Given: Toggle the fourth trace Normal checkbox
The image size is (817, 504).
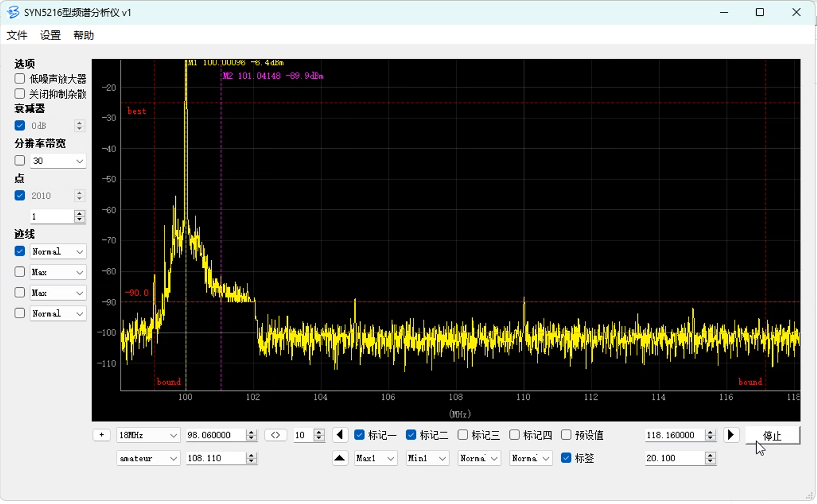Looking at the screenshot, I should pyautogui.click(x=20, y=314).
